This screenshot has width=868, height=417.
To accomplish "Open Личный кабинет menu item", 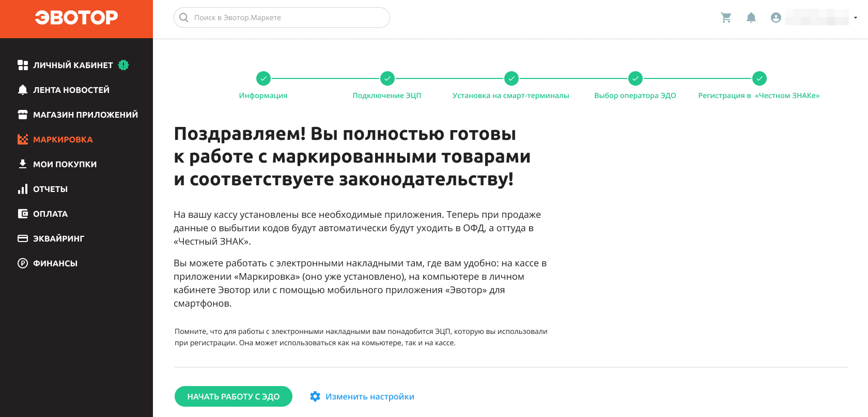I will 73,65.
